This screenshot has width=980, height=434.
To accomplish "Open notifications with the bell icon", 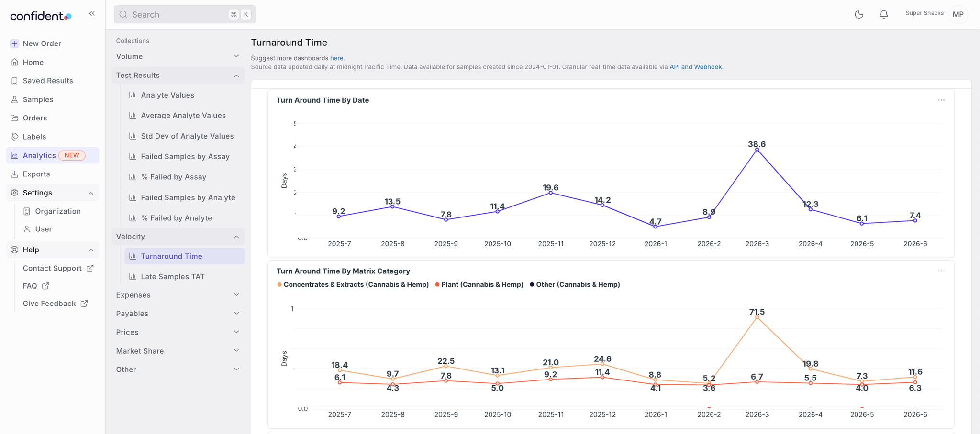I will click(x=884, y=14).
